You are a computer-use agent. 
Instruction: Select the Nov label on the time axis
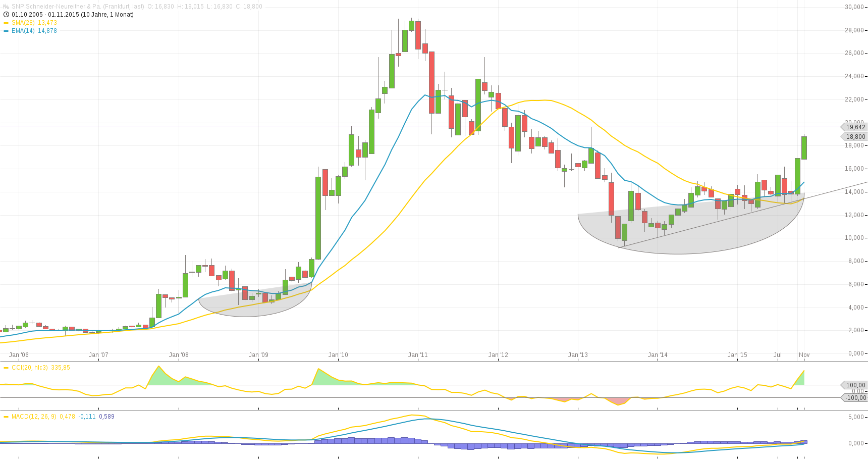click(x=803, y=355)
